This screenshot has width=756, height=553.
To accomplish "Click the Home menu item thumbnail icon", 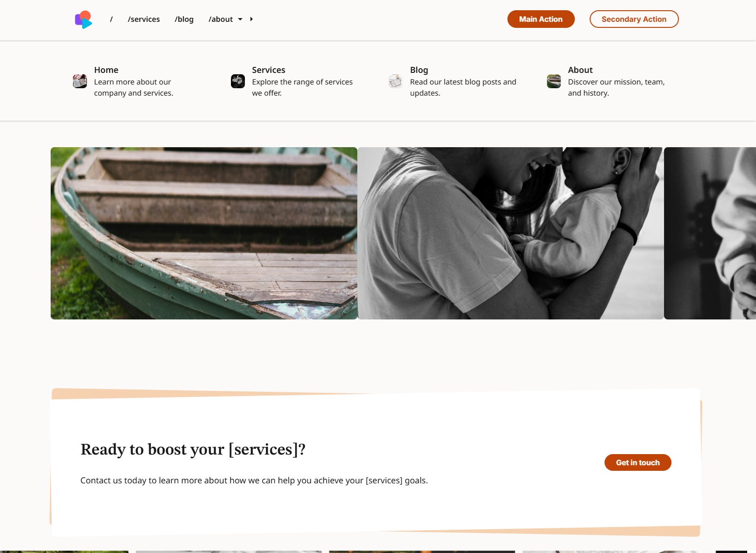I will pyautogui.click(x=80, y=81).
